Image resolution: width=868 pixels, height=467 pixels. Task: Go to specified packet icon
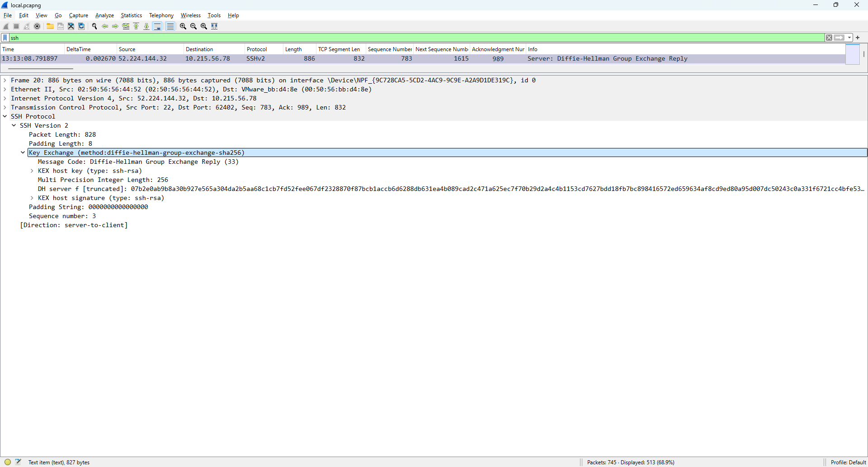coord(126,26)
